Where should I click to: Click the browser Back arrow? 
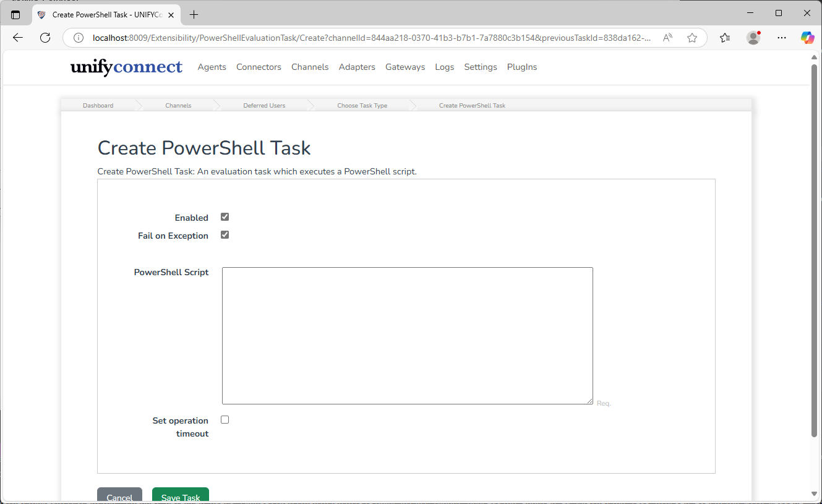[x=18, y=38]
